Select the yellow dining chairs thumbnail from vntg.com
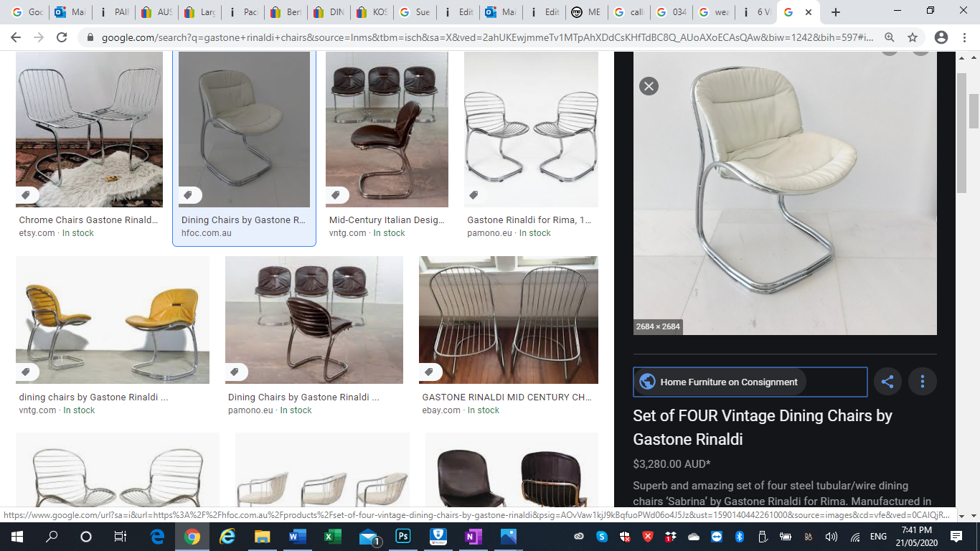980x551 pixels. point(113,320)
